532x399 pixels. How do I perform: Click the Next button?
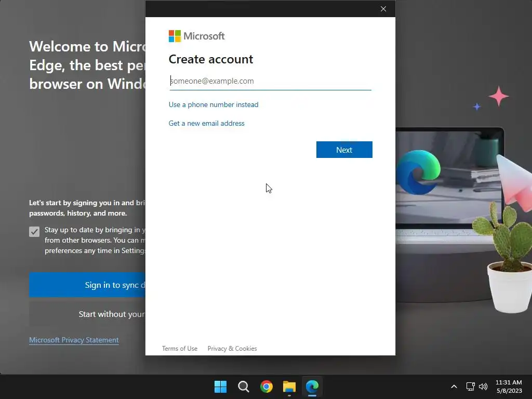point(344,150)
